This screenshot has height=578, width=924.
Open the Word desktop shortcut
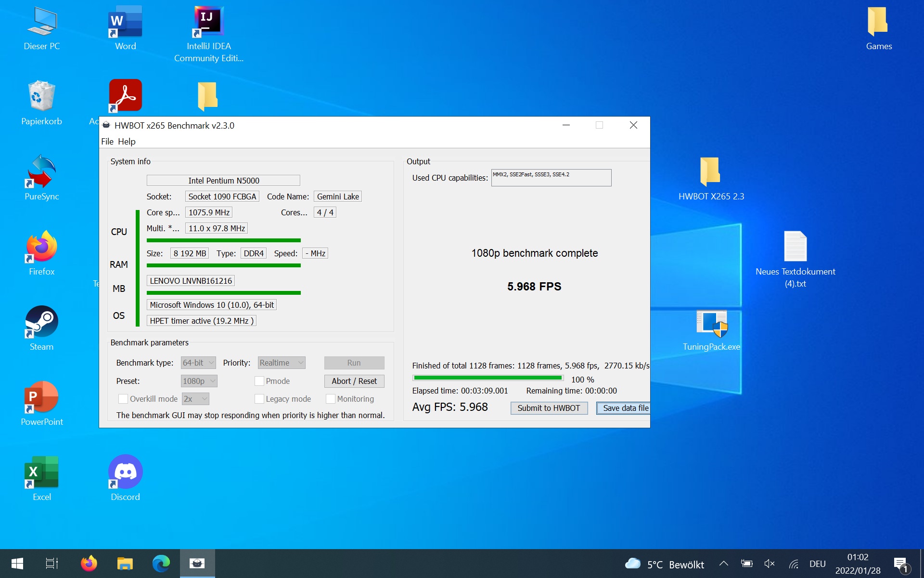pyautogui.click(x=125, y=29)
